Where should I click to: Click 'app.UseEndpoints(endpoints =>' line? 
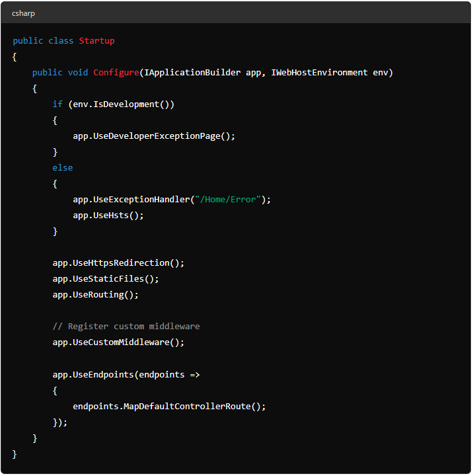point(126,375)
